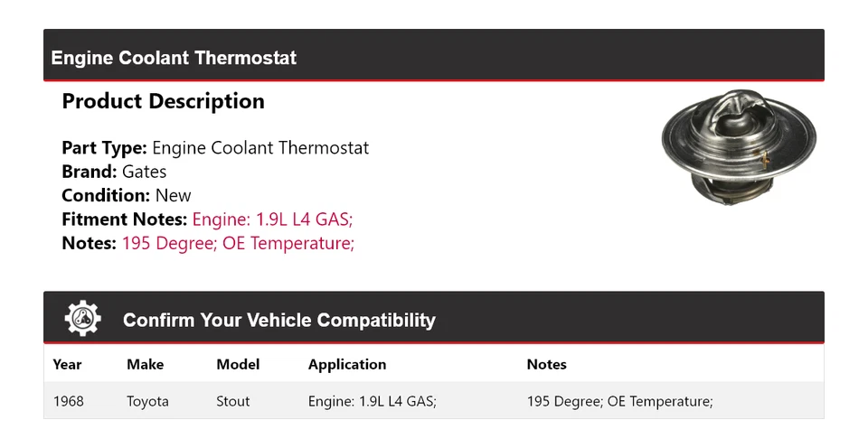The height and width of the screenshot is (448, 868).
Task: Click the Part Type: Engine Coolant Thermostat line
Action: 215,148
